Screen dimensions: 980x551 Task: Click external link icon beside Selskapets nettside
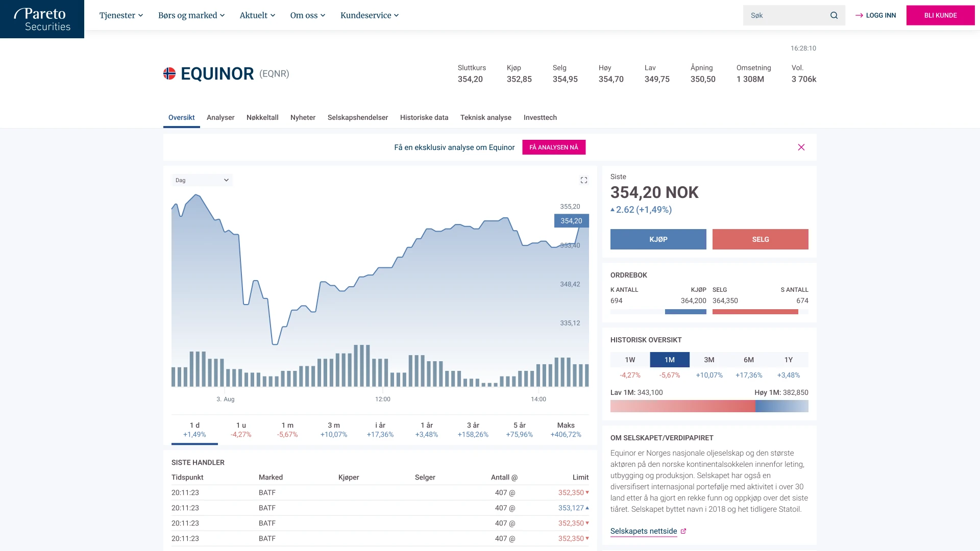click(683, 531)
